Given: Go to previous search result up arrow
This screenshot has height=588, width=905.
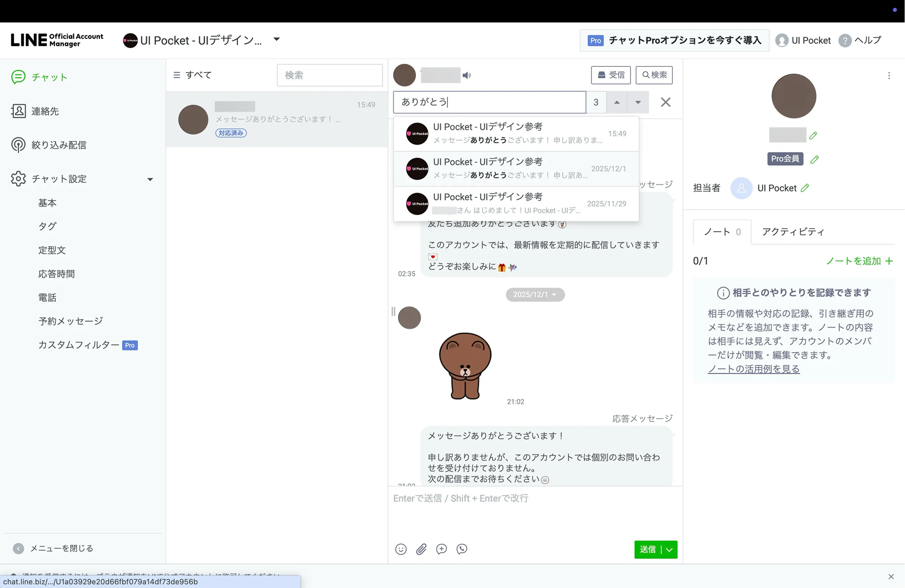Looking at the screenshot, I should tap(617, 102).
